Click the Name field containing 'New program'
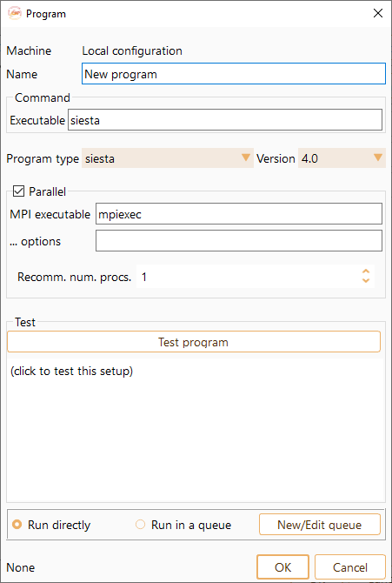 tap(234, 74)
